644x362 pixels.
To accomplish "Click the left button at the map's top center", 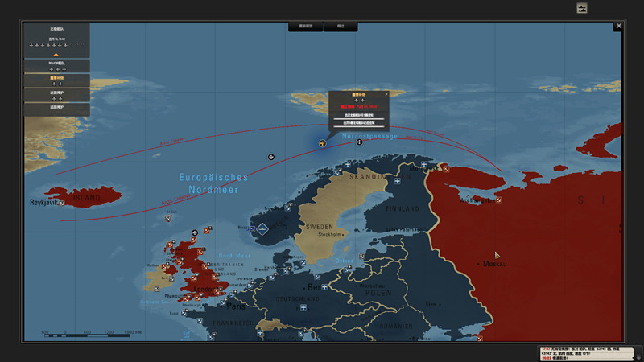I will (306, 27).
